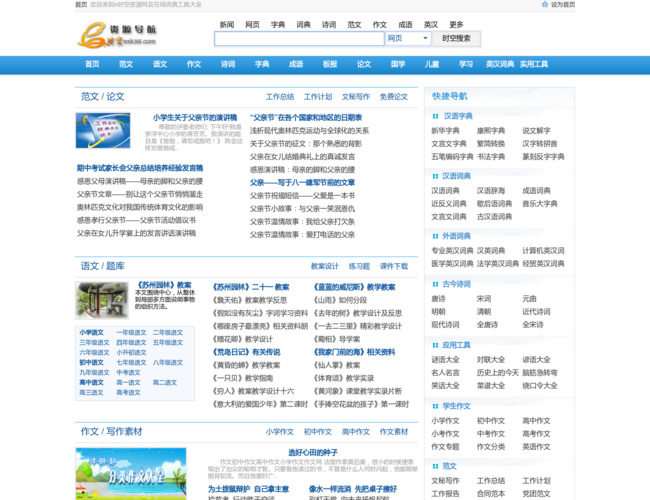Screen dimensions: 650x500
Task: Open 五笔编码字典 link
Action: pyautogui.click(x=452, y=157)
